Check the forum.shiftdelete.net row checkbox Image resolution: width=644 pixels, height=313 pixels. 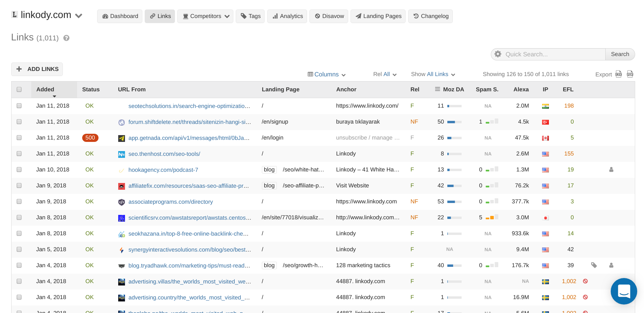click(x=19, y=122)
